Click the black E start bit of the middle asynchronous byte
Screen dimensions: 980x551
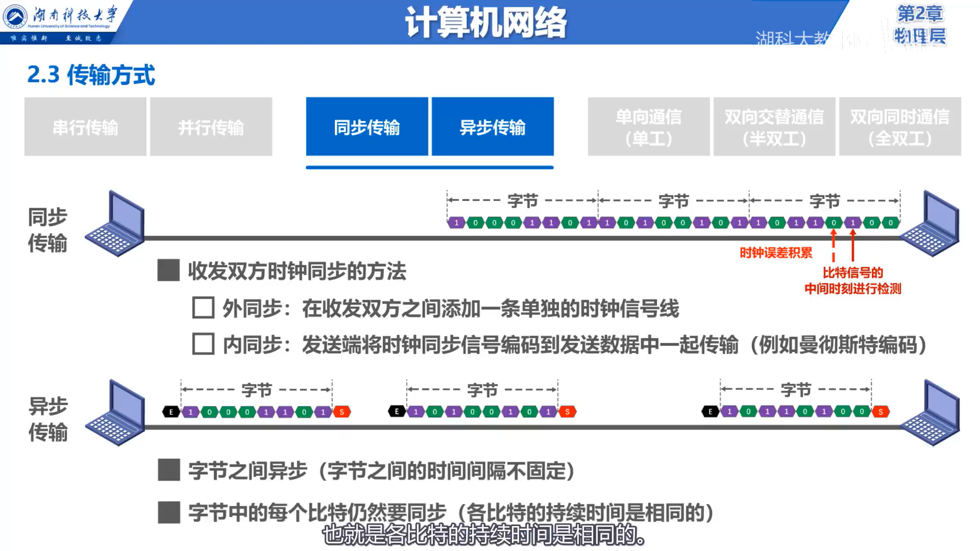(397, 411)
